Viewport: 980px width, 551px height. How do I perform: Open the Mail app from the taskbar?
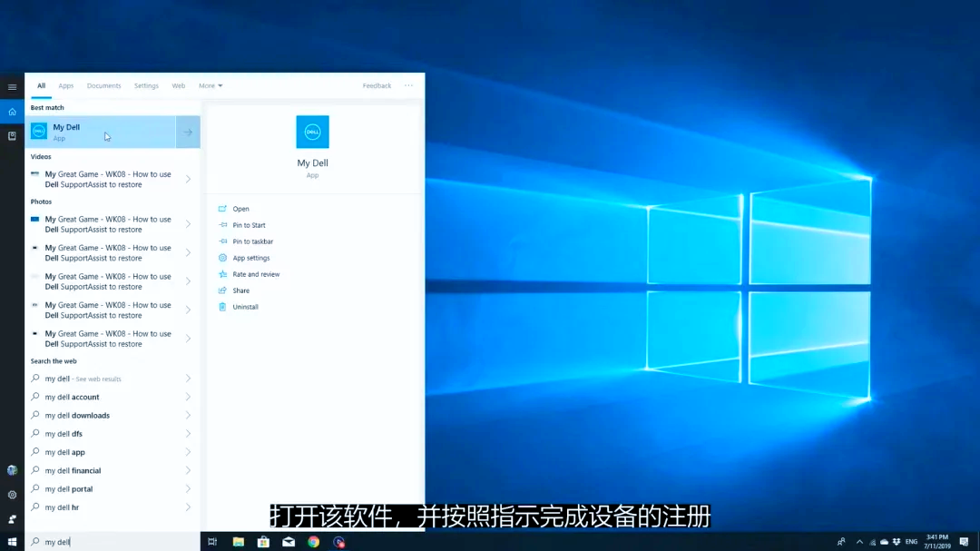(289, 542)
